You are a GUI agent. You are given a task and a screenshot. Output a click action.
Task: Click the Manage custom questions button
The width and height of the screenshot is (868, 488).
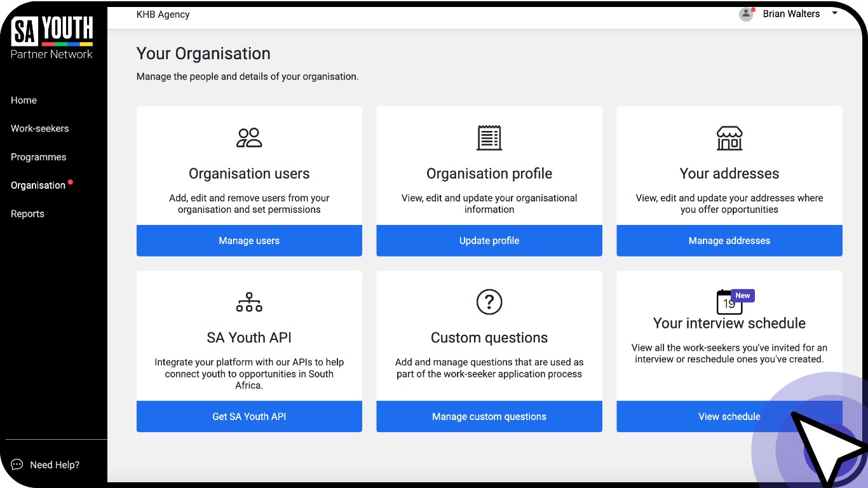click(489, 417)
